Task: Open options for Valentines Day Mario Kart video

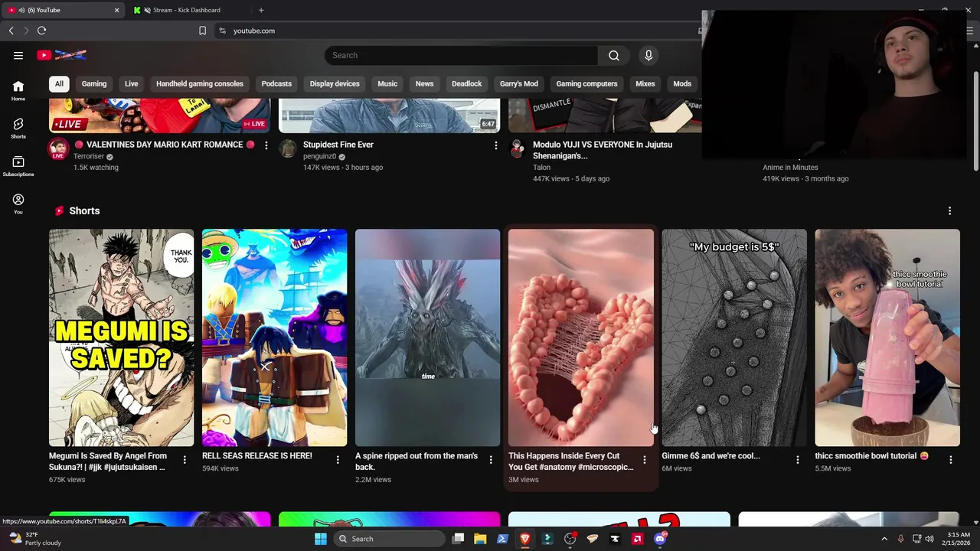Action: coord(266,145)
